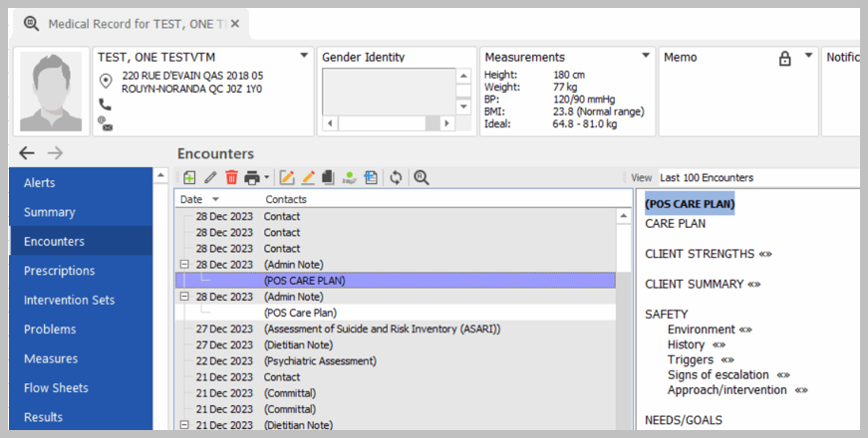Close the Medical Record tab
868x438 pixels.
coord(233,23)
